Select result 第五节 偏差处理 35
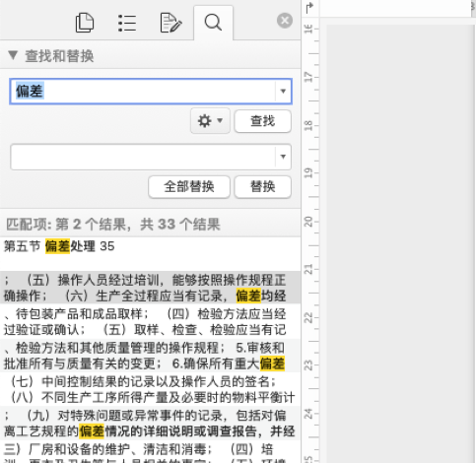476x463 pixels. [x=150, y=253]
